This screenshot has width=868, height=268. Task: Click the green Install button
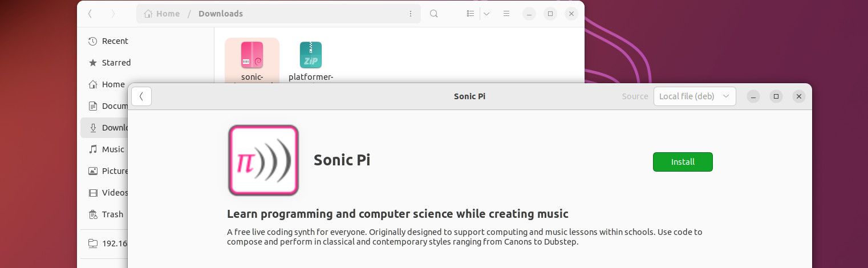pyautogui.click(x=683, y=162)
